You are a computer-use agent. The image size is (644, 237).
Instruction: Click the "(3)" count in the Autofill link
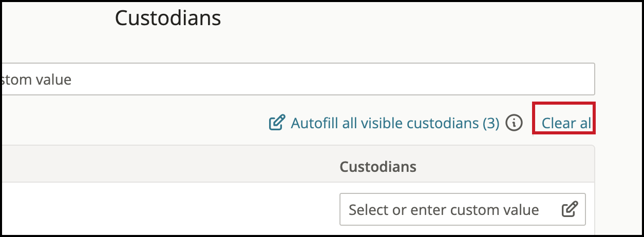tap(490, 123)
